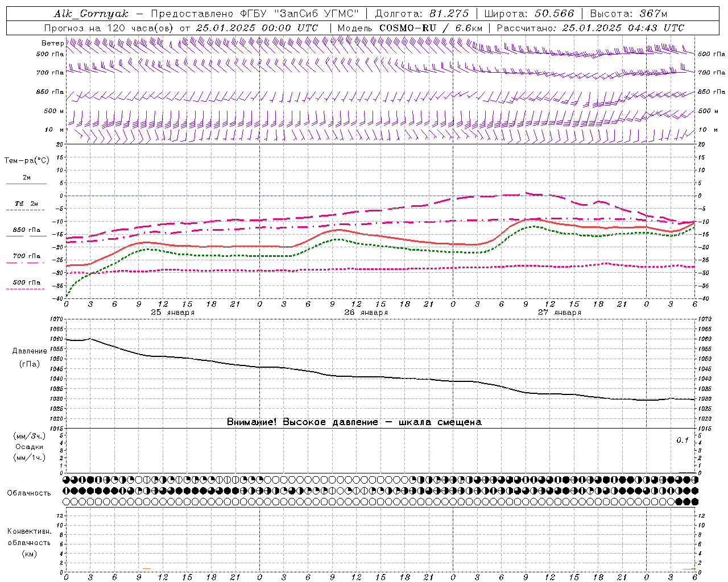
Task: Click the "(мм/1ч.)" precipitation unit label
Action: point(30,458)
